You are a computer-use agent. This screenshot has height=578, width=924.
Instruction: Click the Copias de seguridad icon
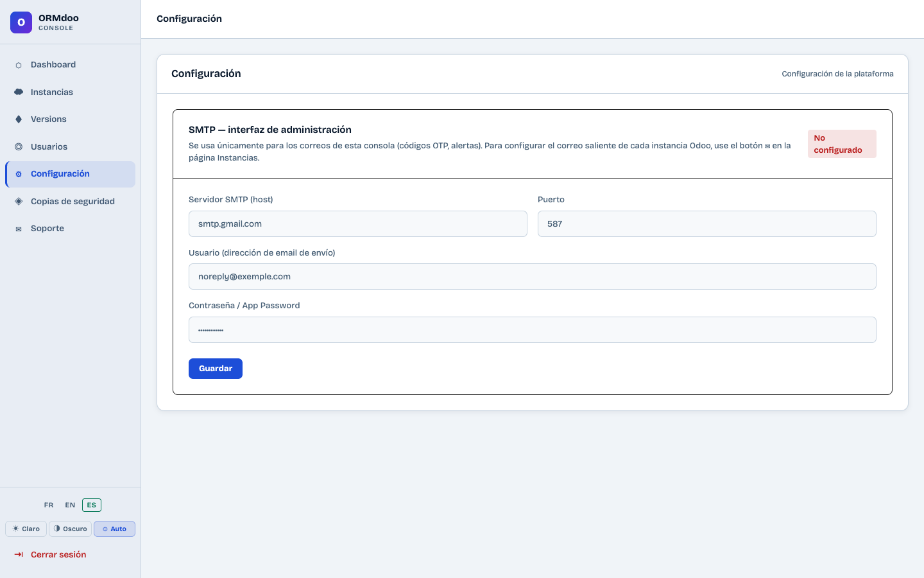click(x=19, y=201)
